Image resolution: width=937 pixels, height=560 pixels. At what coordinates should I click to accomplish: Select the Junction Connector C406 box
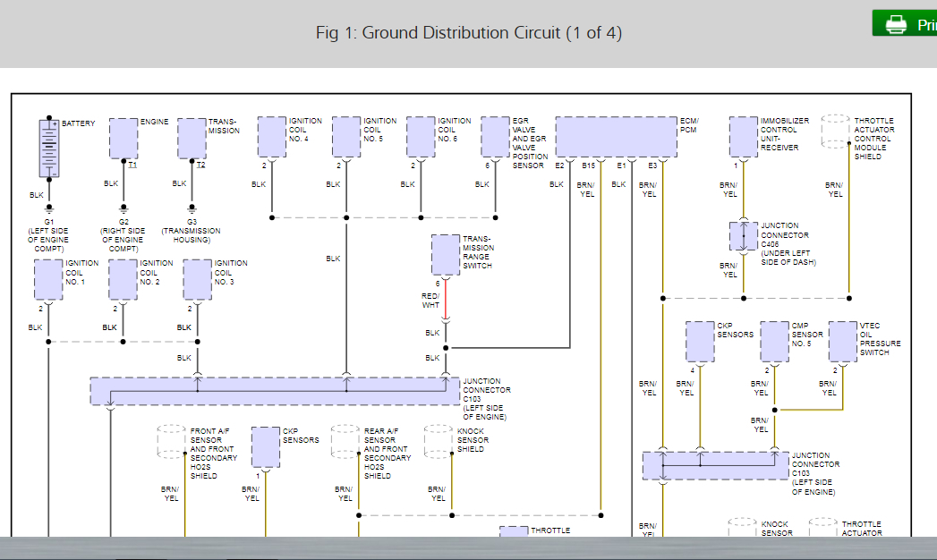[x=743, y=235]
